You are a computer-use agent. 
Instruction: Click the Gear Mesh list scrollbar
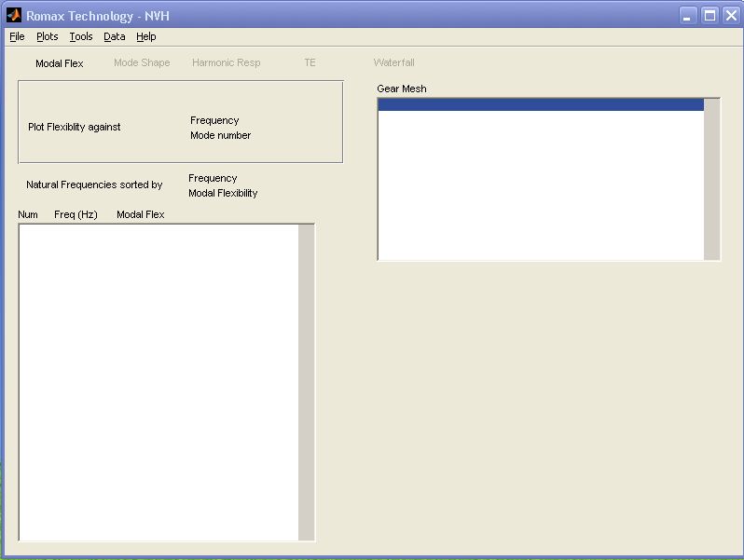[711, 179]
